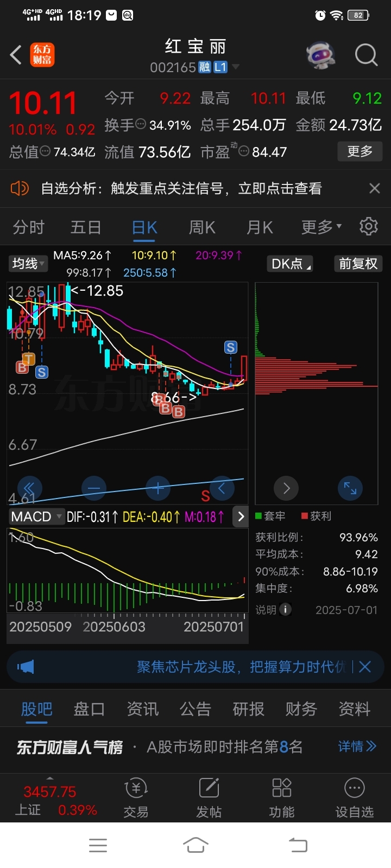
Task: Tap the 换手 info icon
Action: click(x=141, y=124)
